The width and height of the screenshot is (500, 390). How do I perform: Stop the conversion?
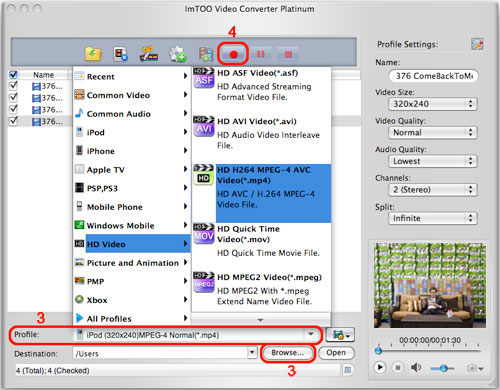288,54
